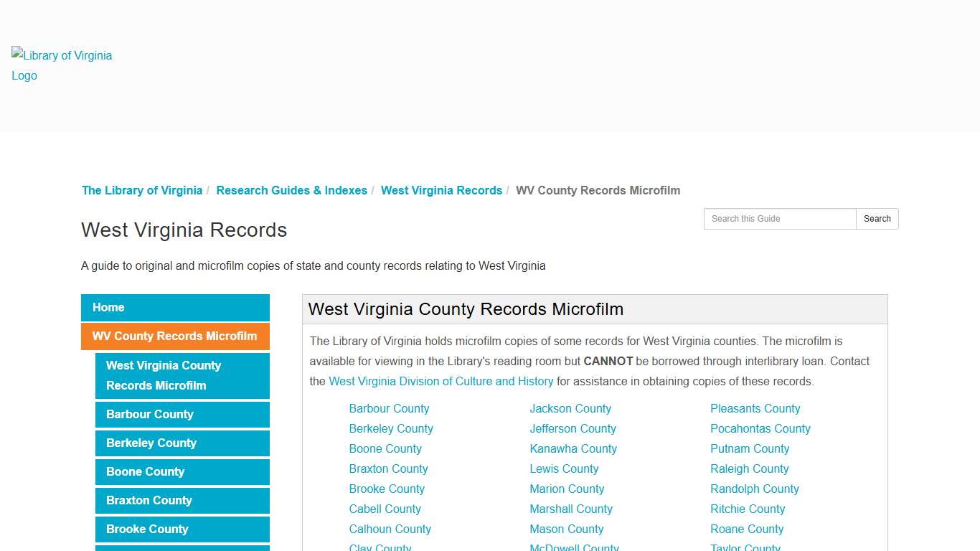Open the Kanawha County records page

pos(573,448)
